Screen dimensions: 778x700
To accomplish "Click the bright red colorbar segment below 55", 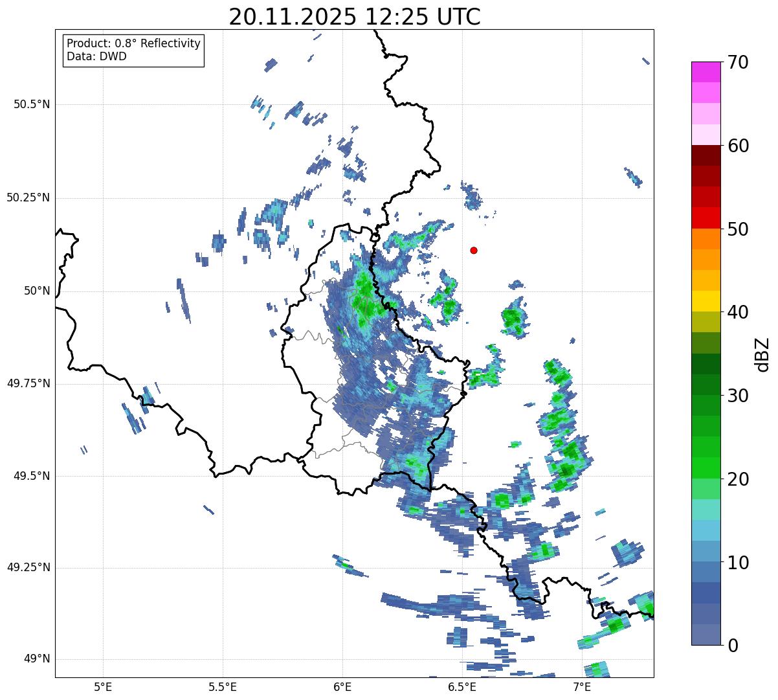I will (x=706, y=218).
